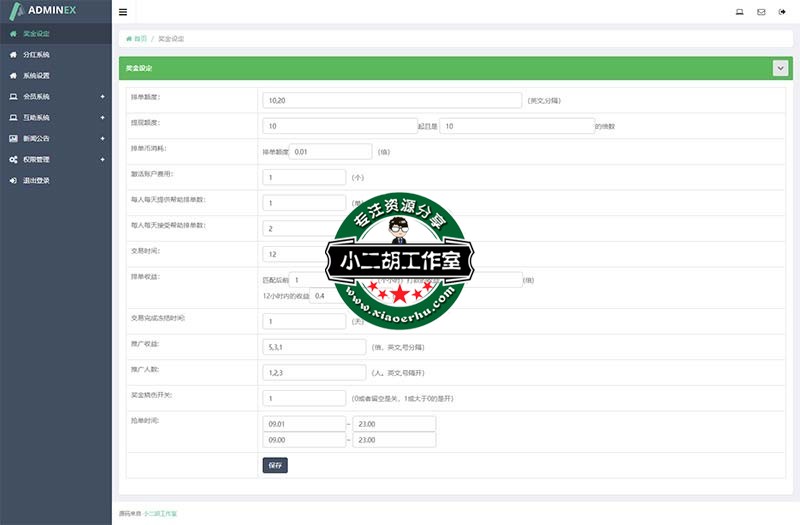The image size is (800, 525).
Task: Click the 奖金烧伤开关 input field
Action: [x=304, y=398]
